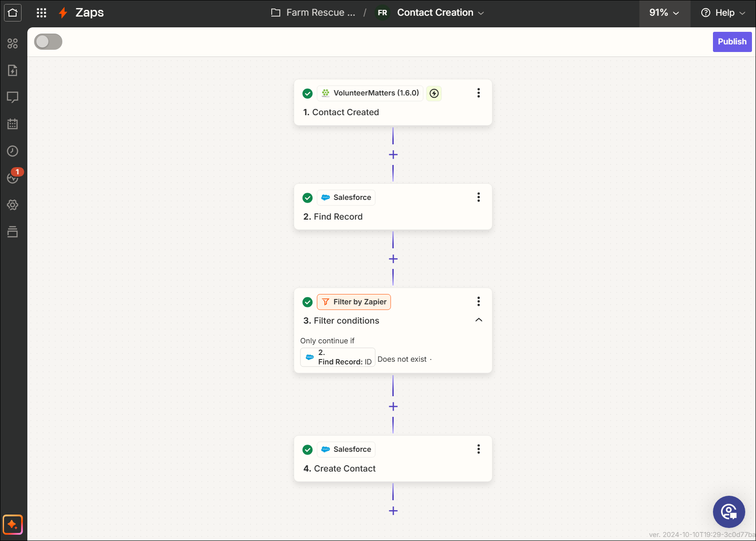Add a step after Filter conditions
Image resolution: width=756 pixels, height=541 pixels.
click(393, 407)
